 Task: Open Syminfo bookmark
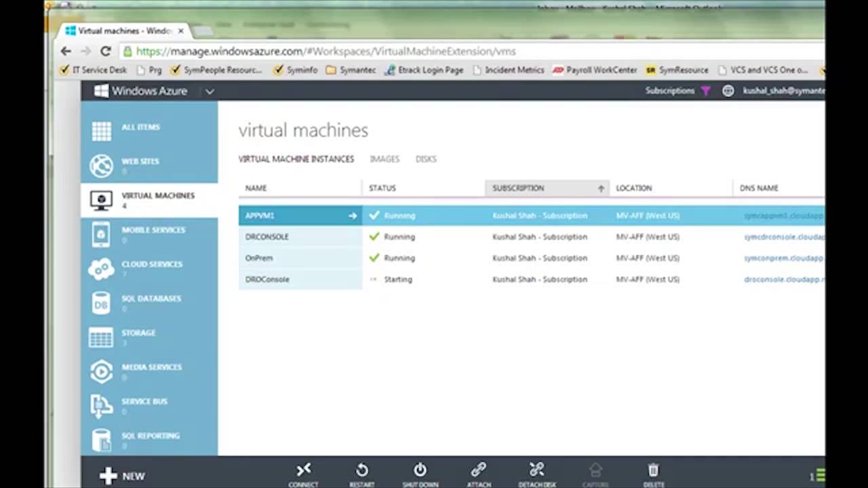coord(296,70)
